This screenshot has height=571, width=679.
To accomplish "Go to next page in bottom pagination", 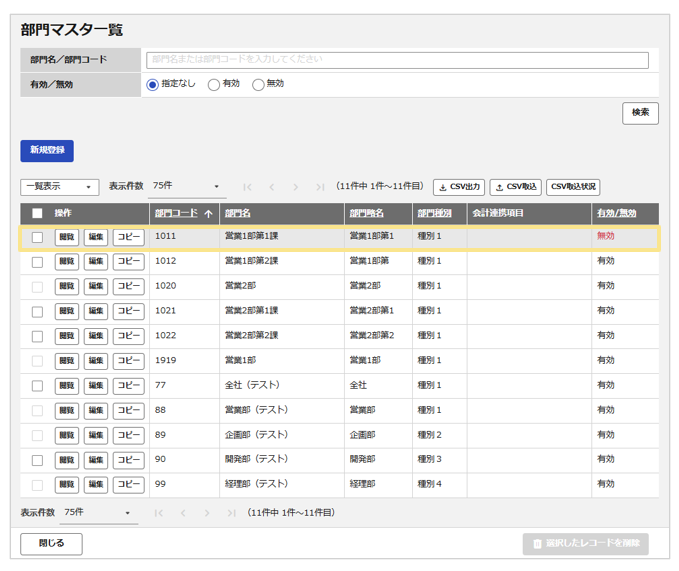I will pos(207,513).
